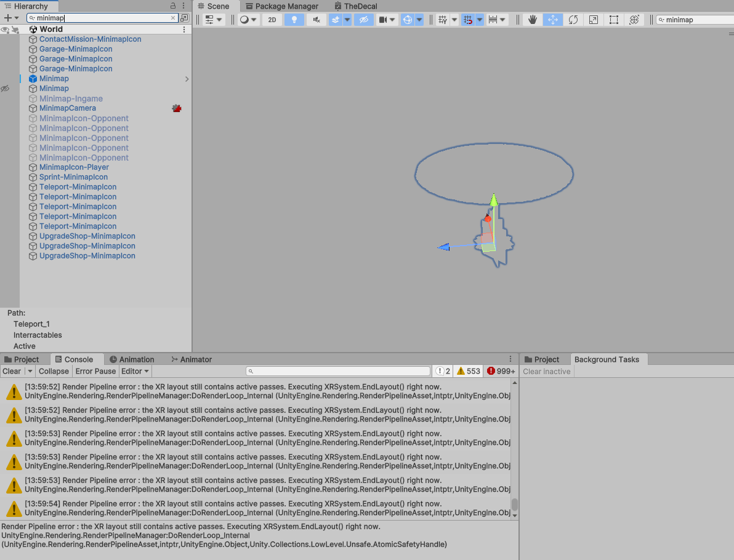Screen dimensions: 734x560
Task: Select the MinimapIcon-Player hierarchy item
Action: (74, 167)
